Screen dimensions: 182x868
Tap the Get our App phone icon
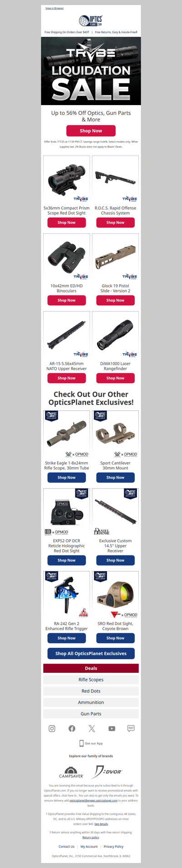pos(81,743)
